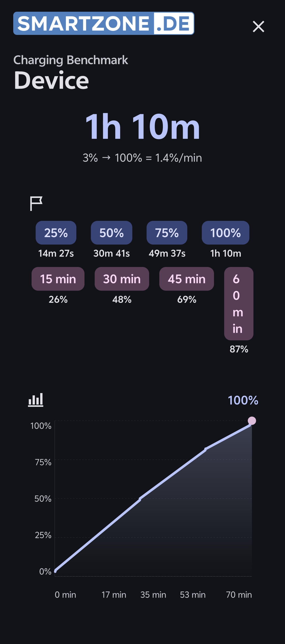Click the 1.4%/min charging rate text
Screen dimensions: 285x644
[x=179, y=158]
